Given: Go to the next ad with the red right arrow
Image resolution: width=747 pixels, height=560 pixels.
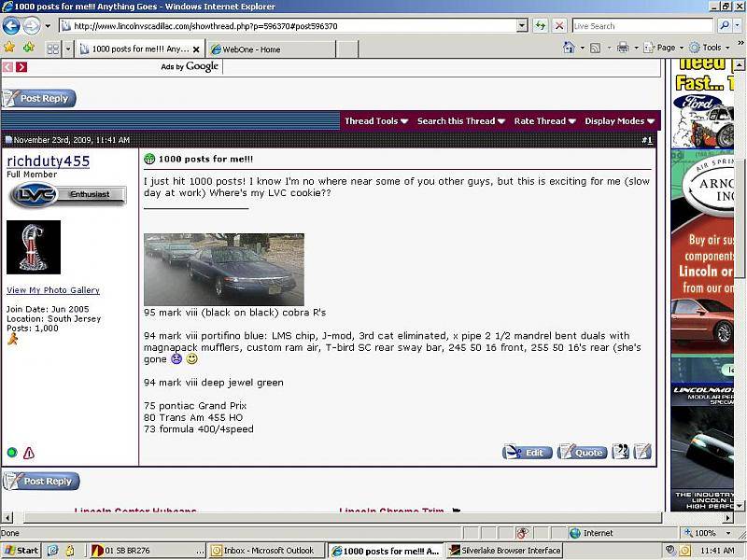Looking at the screenshot, I should pyautogui.click(x=21, y=66).
